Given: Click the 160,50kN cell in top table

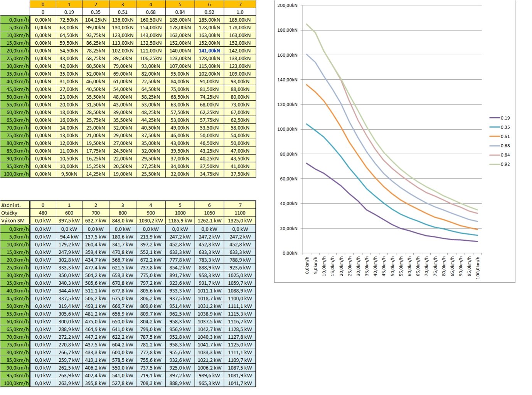Looking at the screenshot, I should point(151,20).
